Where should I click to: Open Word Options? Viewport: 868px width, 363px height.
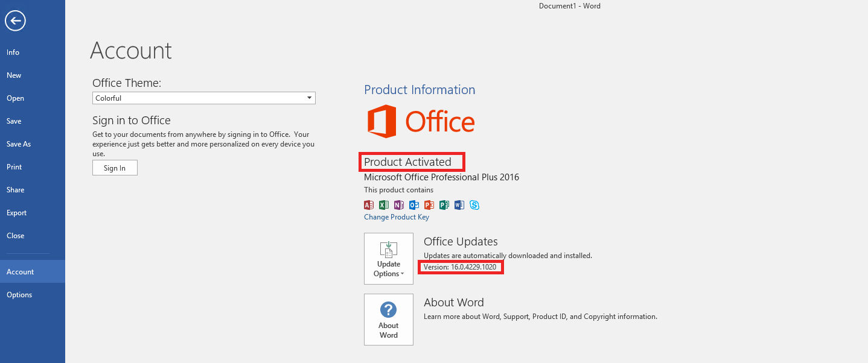pyautogui.click(x=33, y=295)
